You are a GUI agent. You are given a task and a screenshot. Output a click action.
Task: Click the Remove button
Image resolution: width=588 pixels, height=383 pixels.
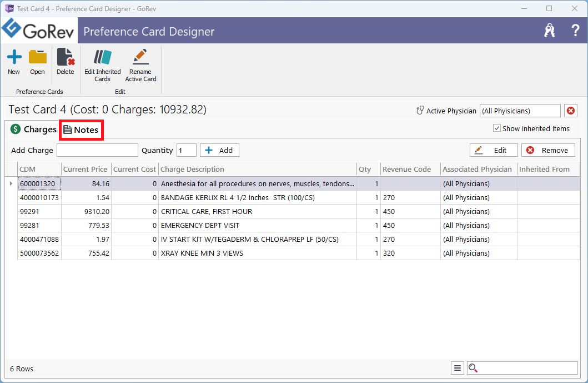coord(548,150)
